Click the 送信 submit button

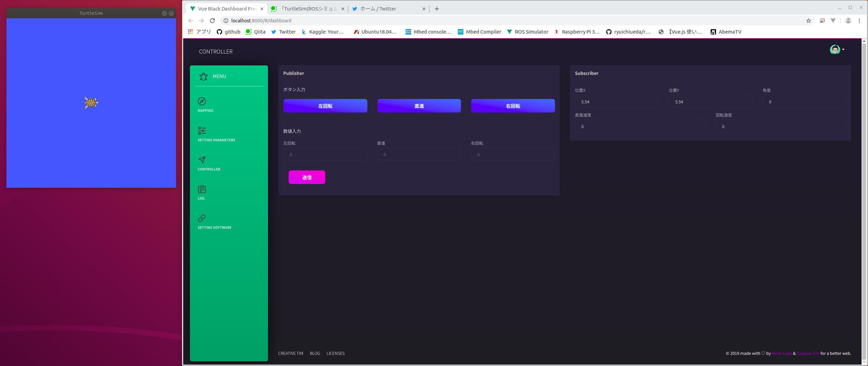coord(307,177)
